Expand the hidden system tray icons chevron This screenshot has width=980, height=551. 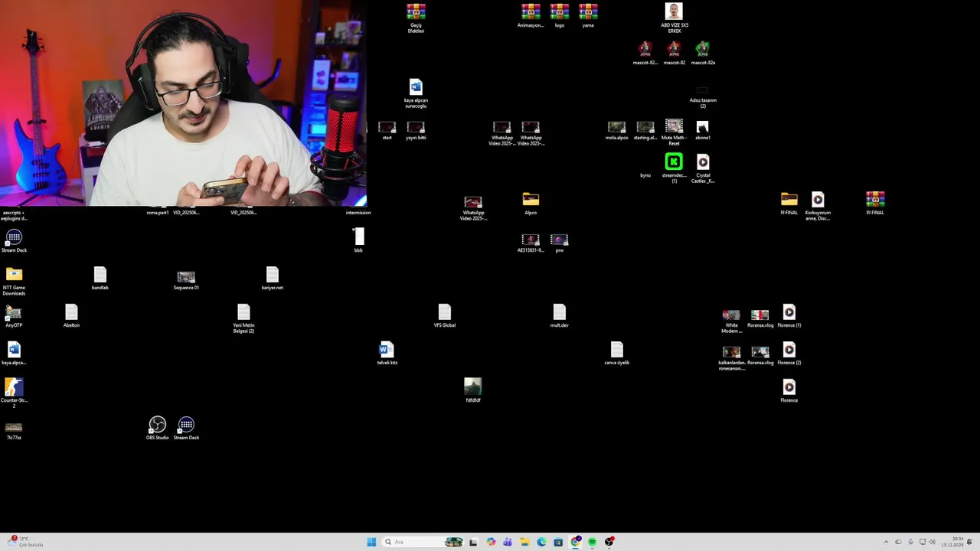886,542
